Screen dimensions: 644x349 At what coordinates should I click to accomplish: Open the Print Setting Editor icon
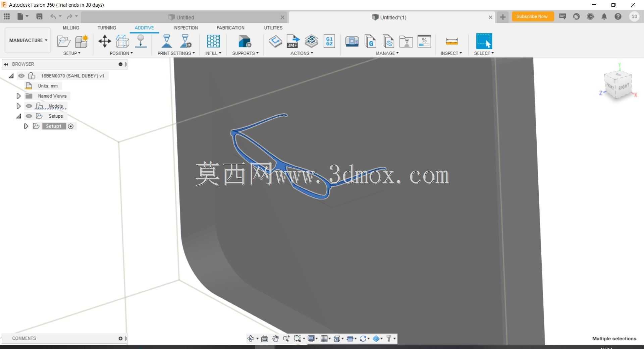click(167, 42)
